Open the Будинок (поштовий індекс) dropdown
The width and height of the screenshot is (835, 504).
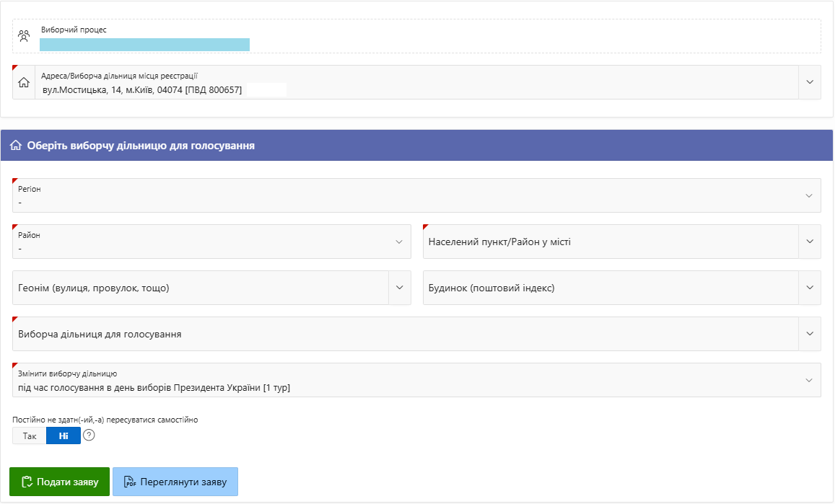(x=809, y=288)
